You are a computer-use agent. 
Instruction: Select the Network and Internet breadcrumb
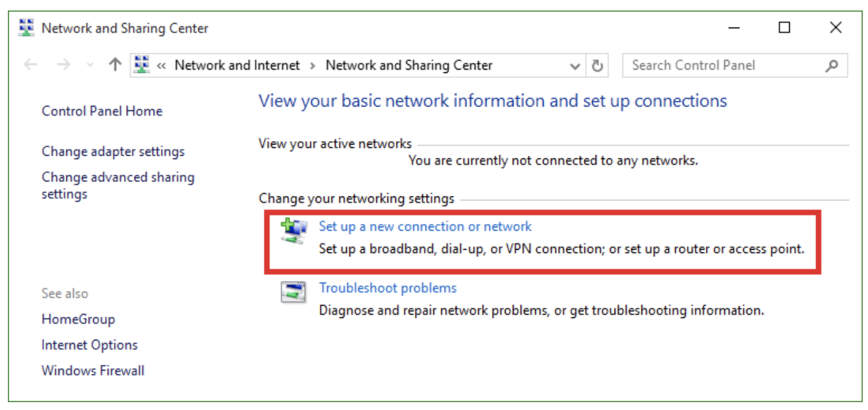(237, 65)
